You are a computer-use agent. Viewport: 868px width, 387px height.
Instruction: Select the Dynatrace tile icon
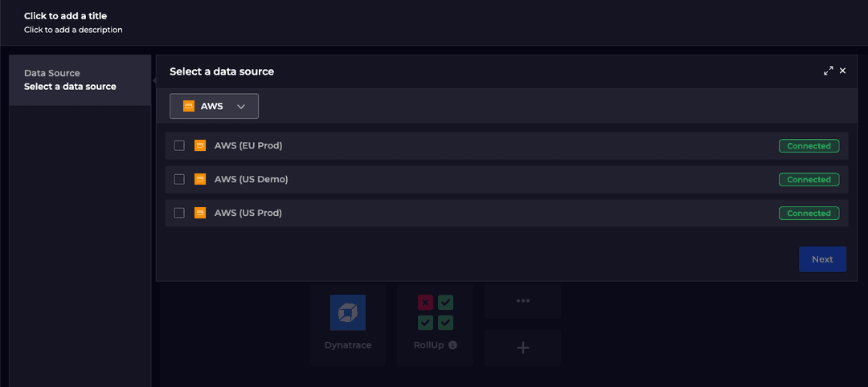click(x=347, y=312)
